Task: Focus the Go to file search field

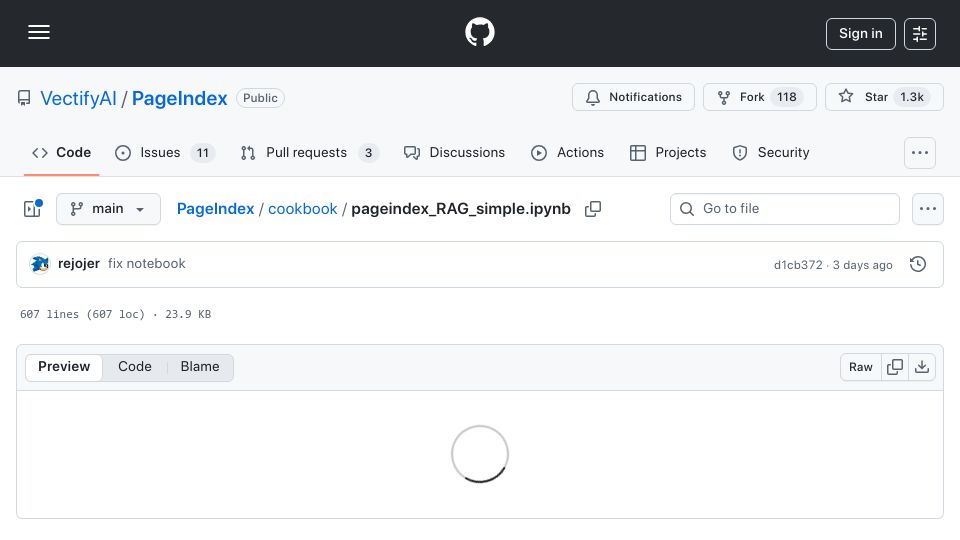Action: 785,209
